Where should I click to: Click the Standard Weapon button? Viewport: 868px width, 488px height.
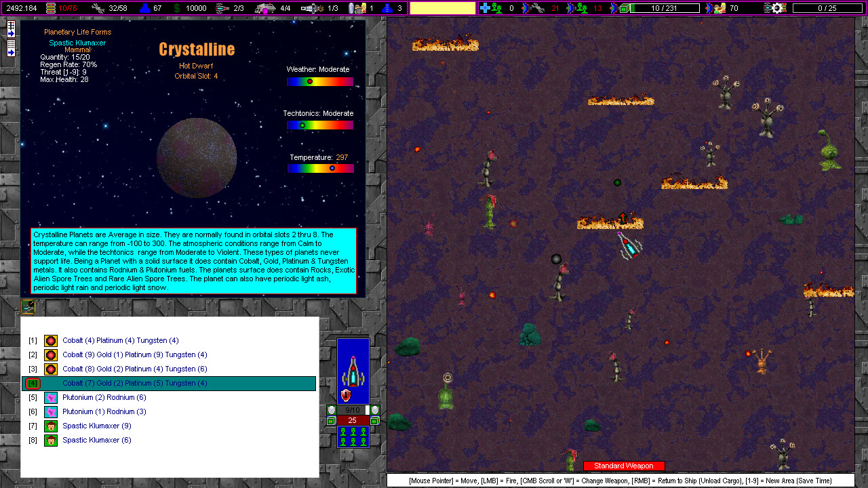tap(624, 466)
